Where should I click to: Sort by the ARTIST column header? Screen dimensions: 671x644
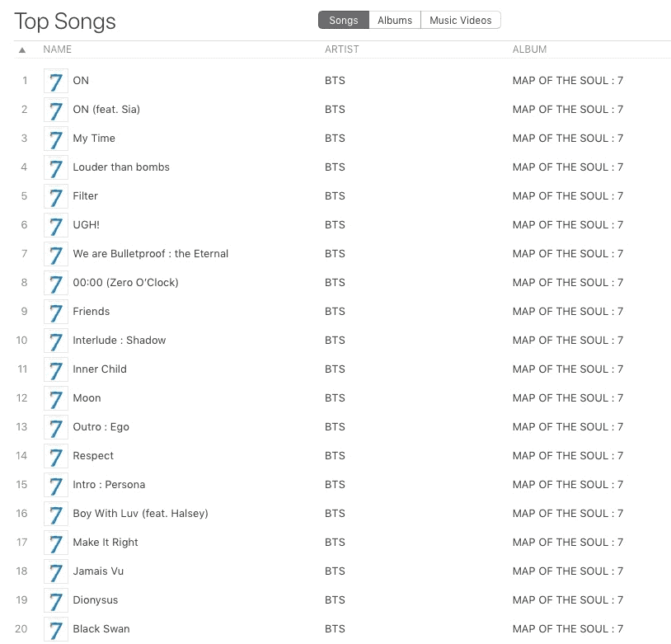(x=342, y=49)
